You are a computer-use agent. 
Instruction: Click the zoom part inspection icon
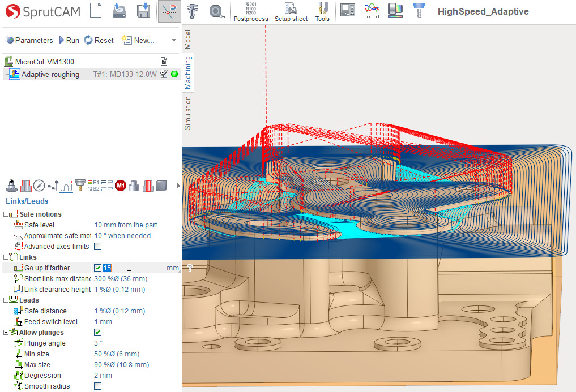coord(216,12)
